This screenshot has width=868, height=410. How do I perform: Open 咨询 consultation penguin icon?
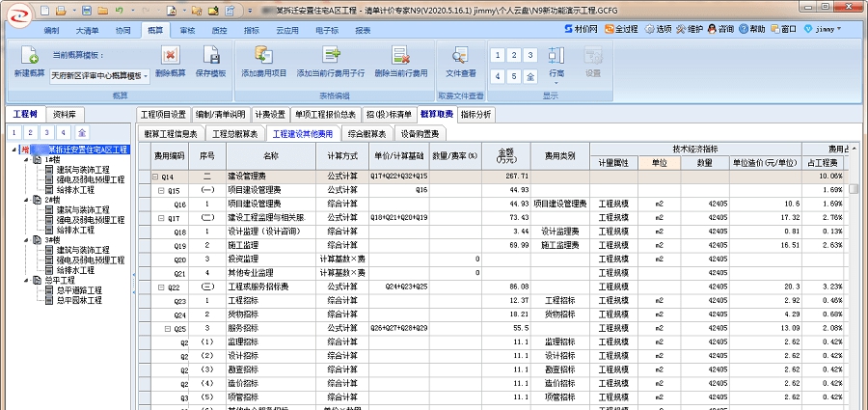[x=720, y=29]
